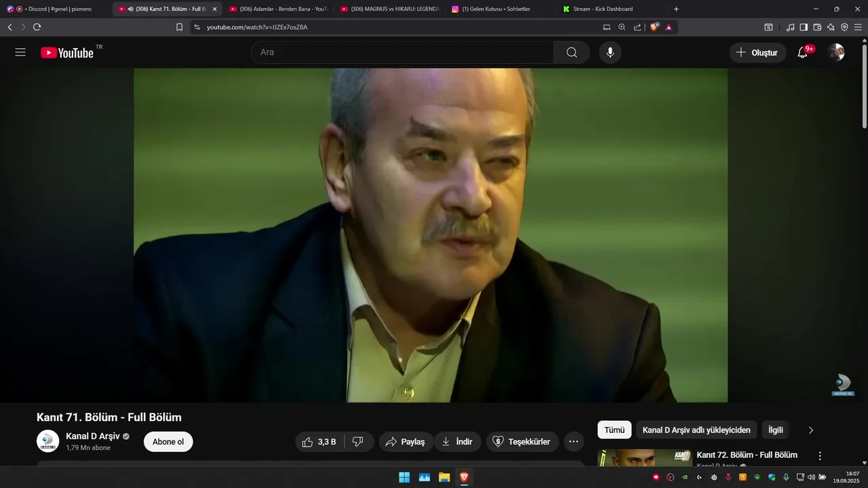The image size is (868, 488).
Task: Close the Kanıt 71. Bölüm tab
Action: [214, 9]
